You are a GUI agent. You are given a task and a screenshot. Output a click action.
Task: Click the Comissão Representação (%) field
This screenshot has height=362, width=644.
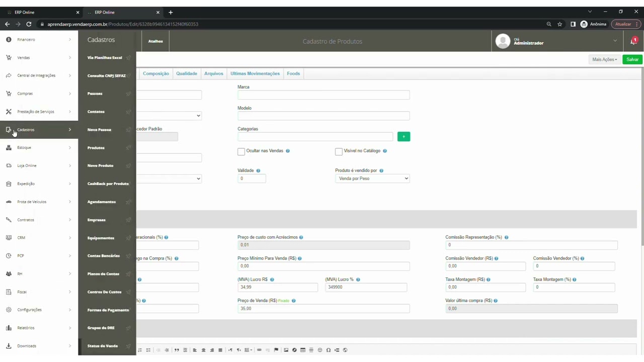pos(531,245)
